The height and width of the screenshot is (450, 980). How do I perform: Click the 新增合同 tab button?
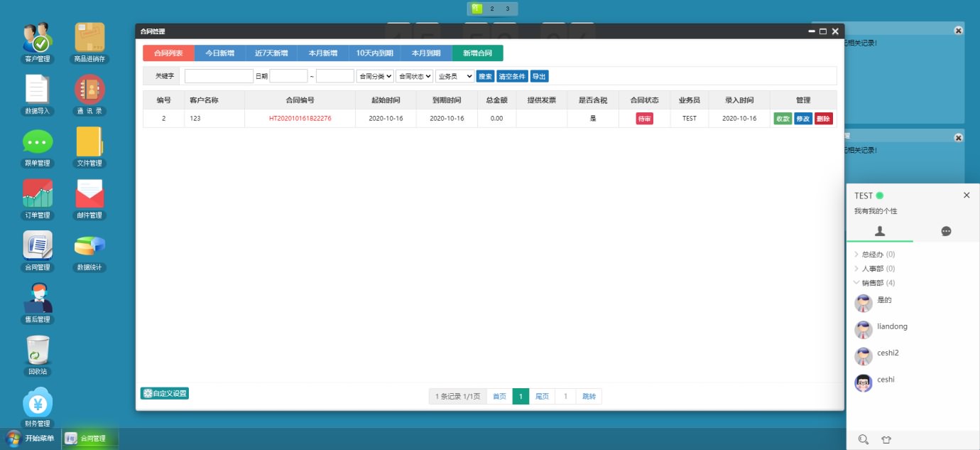point(477,53)
